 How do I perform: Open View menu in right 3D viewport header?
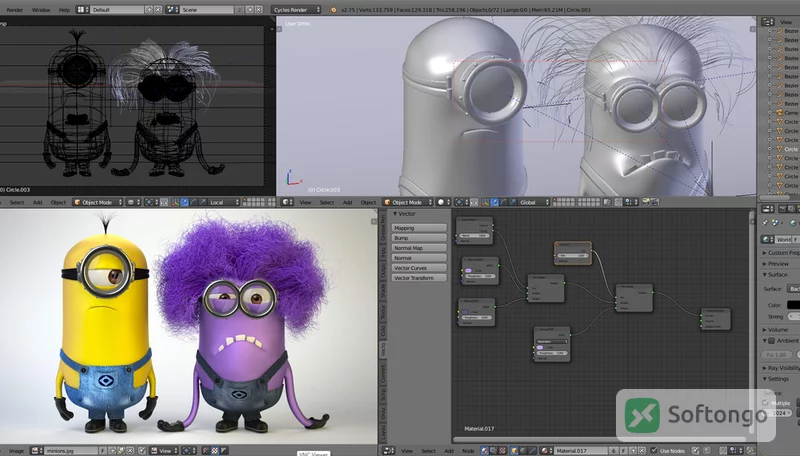click(305, 202)
